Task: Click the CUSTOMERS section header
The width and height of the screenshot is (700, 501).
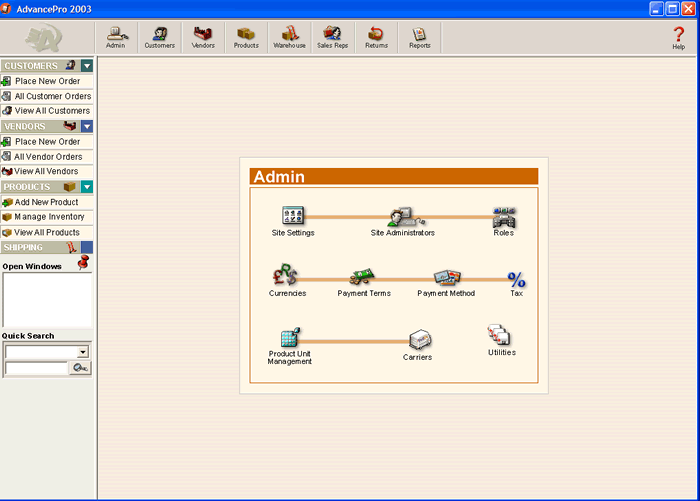Action: [x=41, y=66]
